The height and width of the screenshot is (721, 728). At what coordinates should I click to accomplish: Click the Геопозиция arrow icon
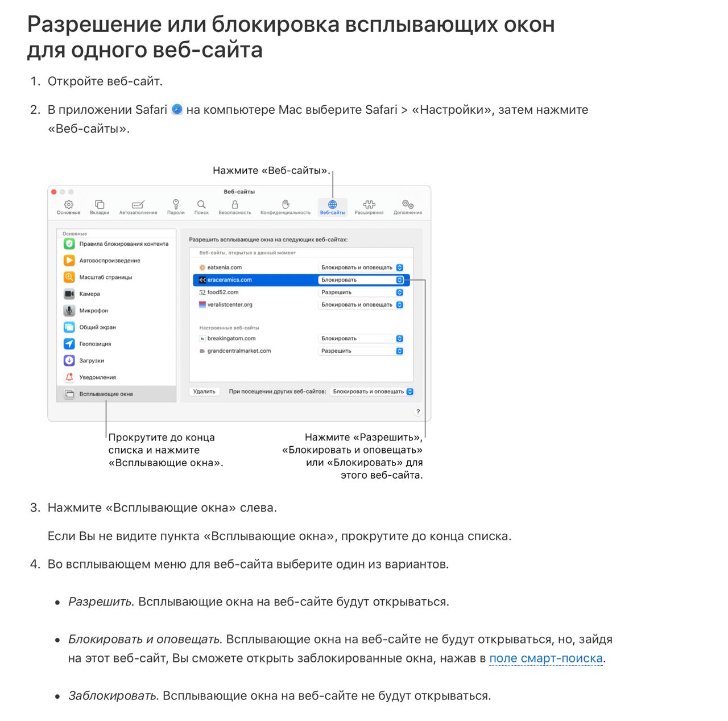(x=69, y=344)
